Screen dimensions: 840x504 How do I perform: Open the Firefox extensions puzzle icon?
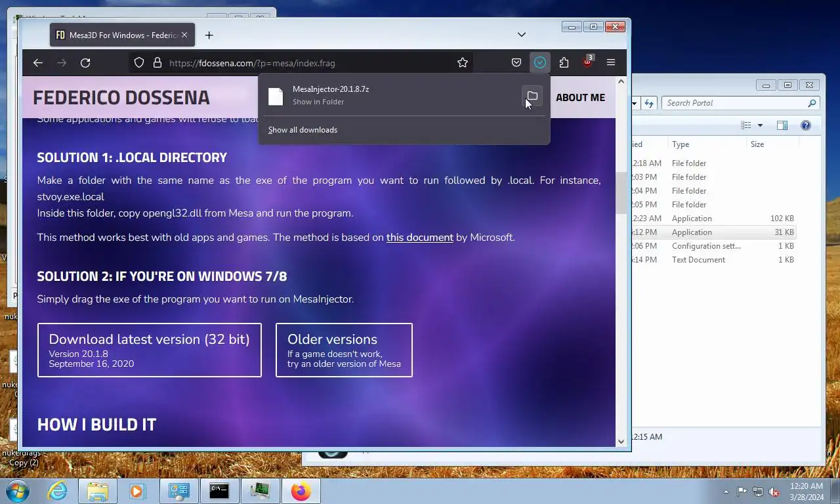click(x=564, y=63)
